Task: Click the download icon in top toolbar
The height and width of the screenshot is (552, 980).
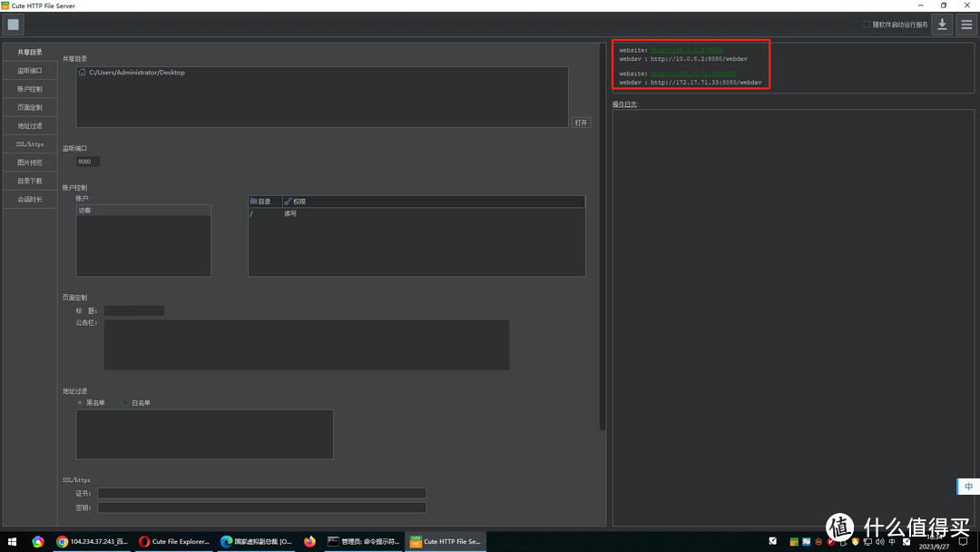Action: [x=942, y=25]
